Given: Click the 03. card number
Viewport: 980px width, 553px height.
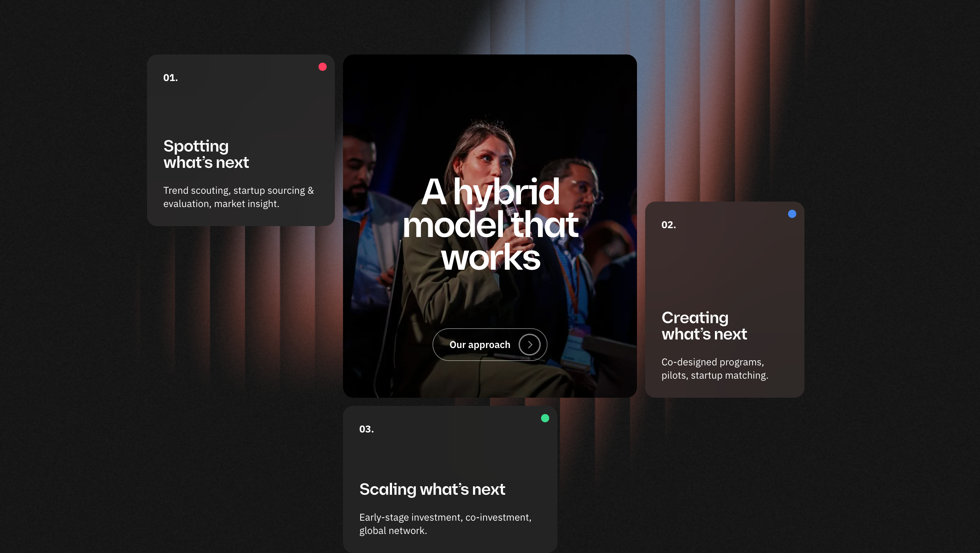Looking at the screenshot, I should pos(367,429).
